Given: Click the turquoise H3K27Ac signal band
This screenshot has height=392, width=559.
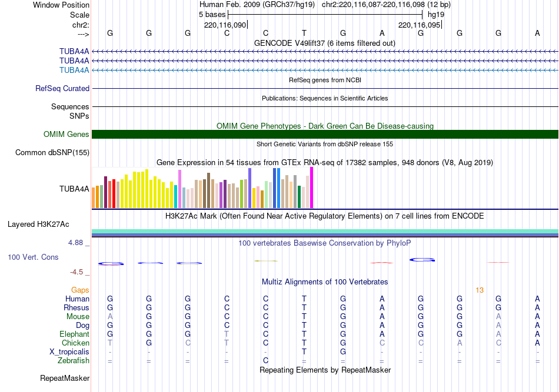Looking at the screenshot, I should [325, 232].
